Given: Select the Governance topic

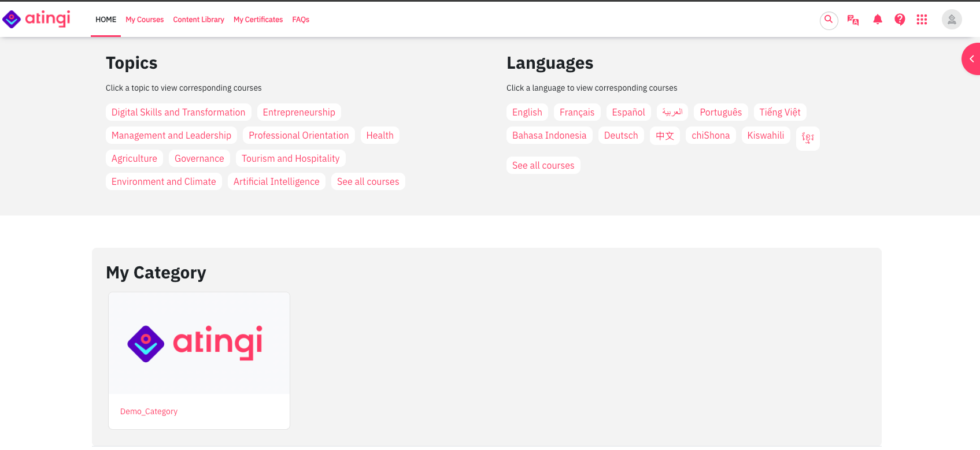Looking at the screenshot, I should point(199,158).
